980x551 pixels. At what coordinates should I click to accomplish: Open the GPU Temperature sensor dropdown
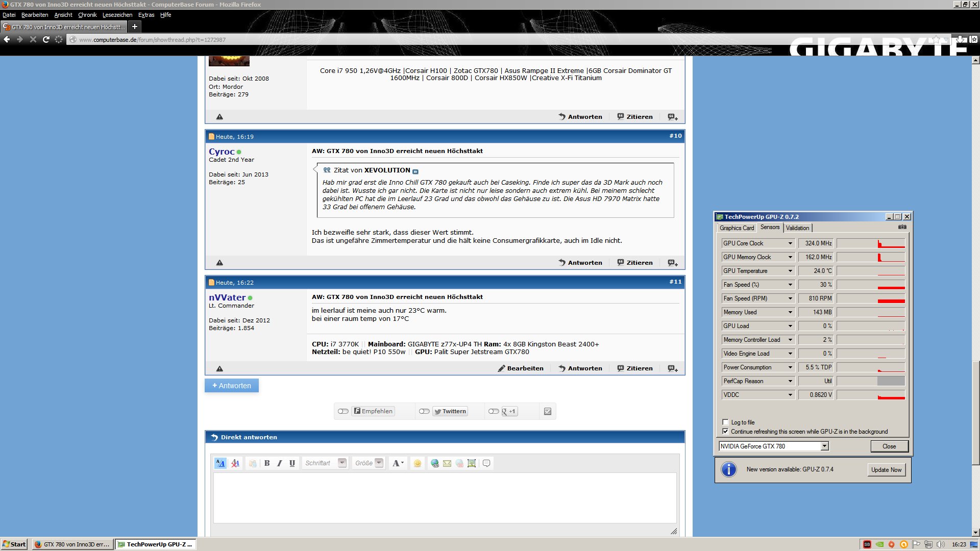click(x=790, y=271)
